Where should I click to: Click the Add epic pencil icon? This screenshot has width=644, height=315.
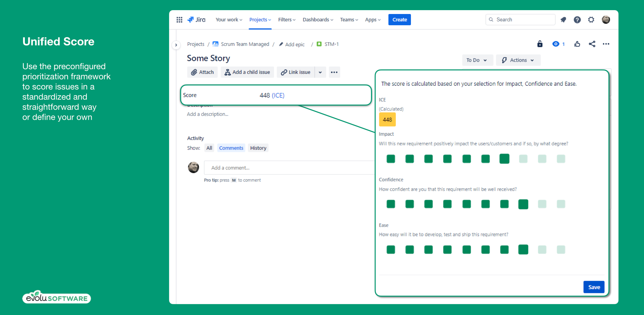click(x=281, y=44)
